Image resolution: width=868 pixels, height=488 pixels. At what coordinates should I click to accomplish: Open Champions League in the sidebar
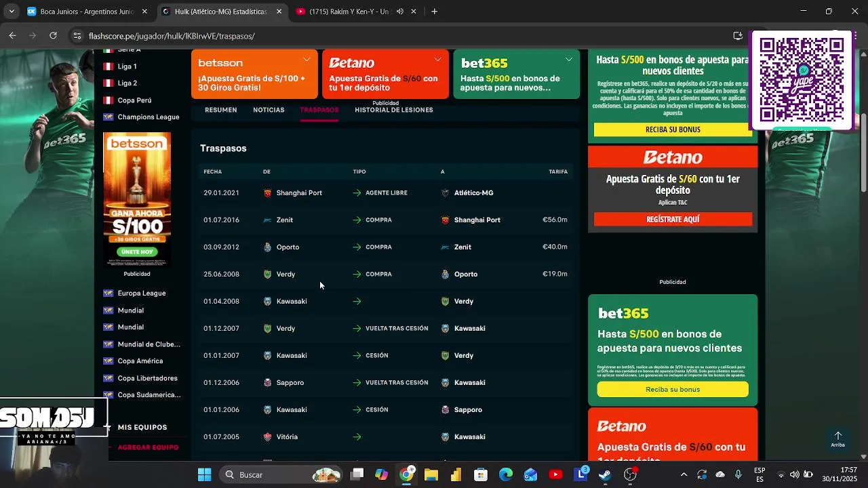coord(148,117)
